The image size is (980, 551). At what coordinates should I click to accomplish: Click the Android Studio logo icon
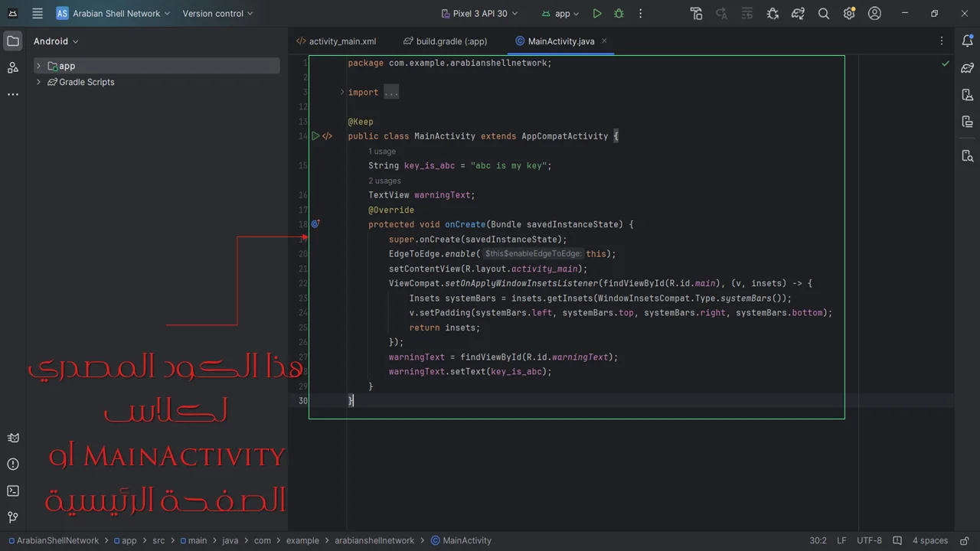(x=13, y=13)
